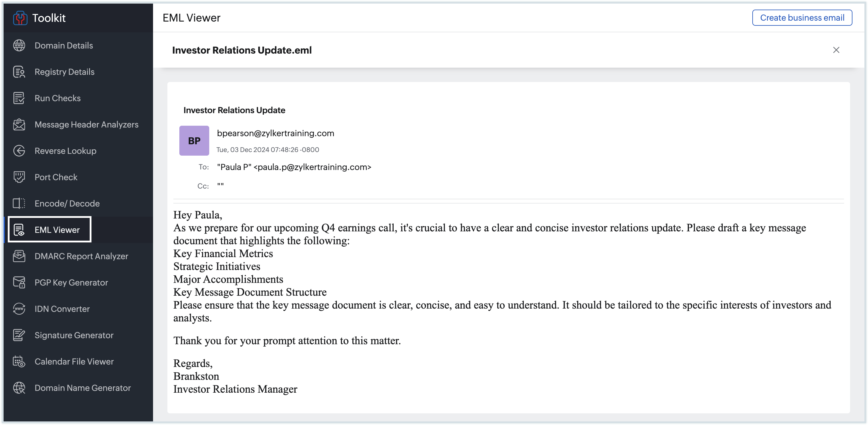Click Create business email button
The width and height of the screenshot is (868, 425).
(802, 18)
